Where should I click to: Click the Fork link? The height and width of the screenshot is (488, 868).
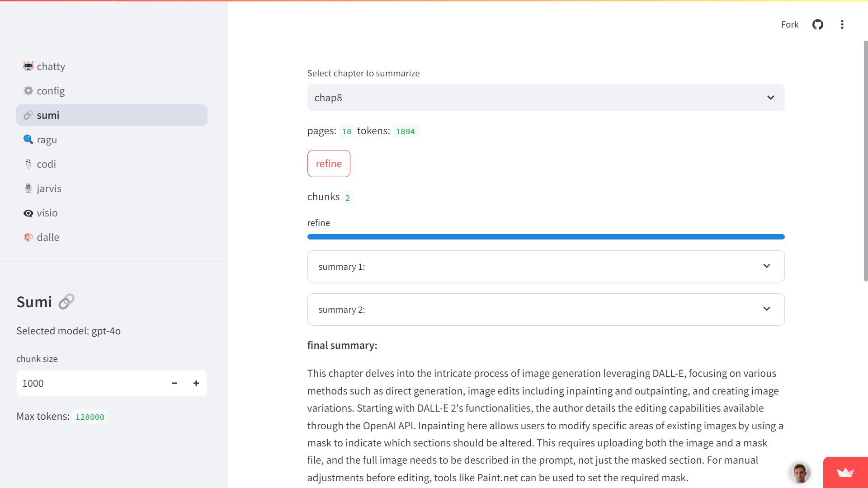click(x=789, y=24)
